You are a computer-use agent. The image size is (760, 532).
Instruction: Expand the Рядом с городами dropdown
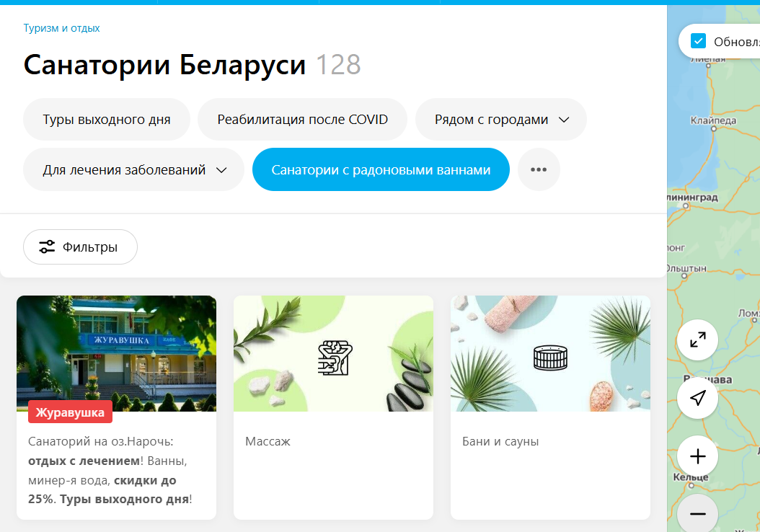(x=500, y=120)
